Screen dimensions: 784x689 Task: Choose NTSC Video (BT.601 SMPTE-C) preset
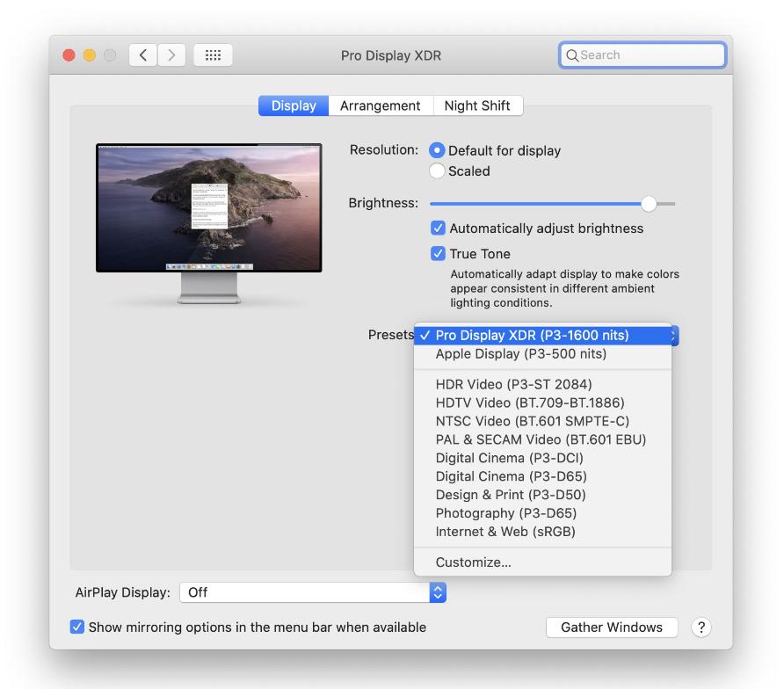(543, 421)
